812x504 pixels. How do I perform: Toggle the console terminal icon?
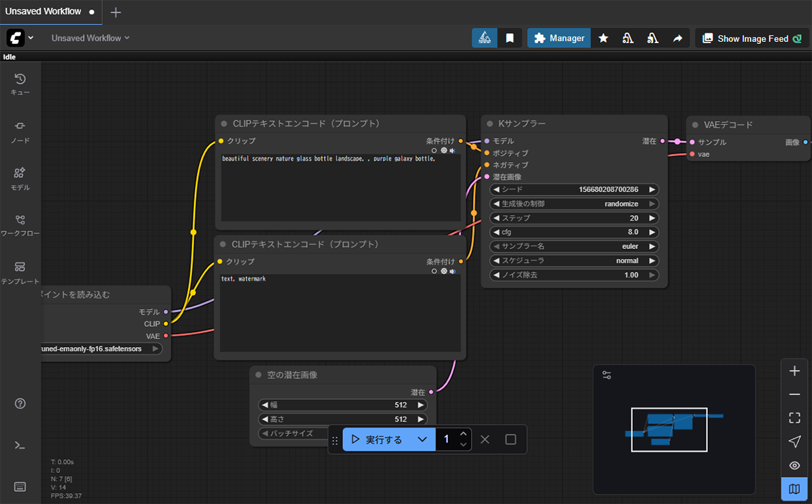point(20,445)
